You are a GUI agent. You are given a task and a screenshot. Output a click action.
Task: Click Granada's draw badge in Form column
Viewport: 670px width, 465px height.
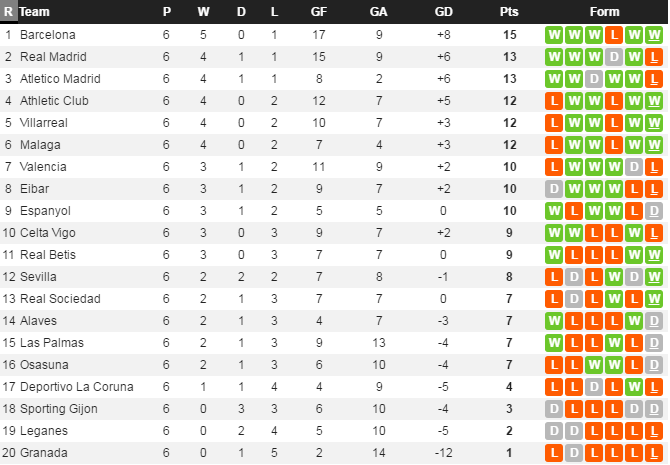574,453
